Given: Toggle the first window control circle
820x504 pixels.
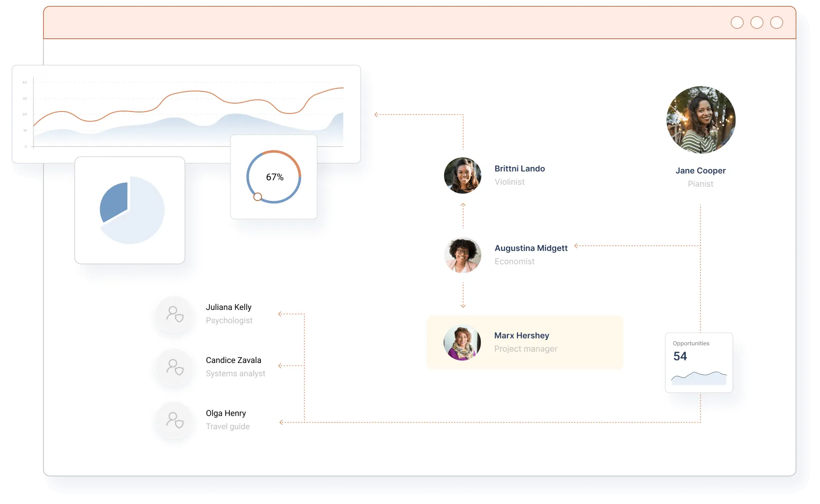Looking at the screenshot, I should [x=737, y=22].
